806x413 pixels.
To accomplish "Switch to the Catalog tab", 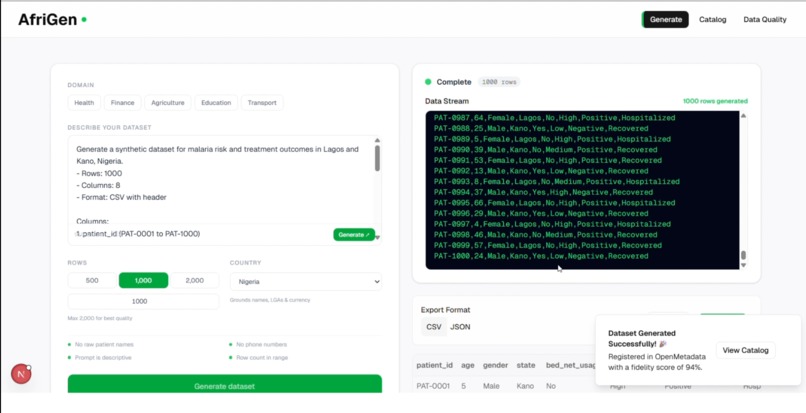I will (712, 20).
